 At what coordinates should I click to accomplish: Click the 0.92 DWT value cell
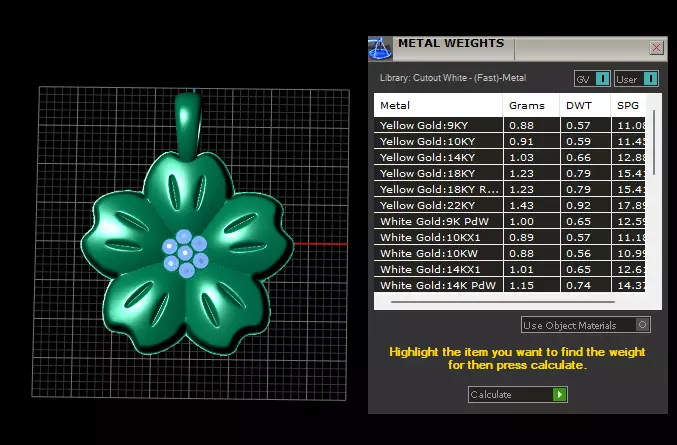(x=585, y=205)
